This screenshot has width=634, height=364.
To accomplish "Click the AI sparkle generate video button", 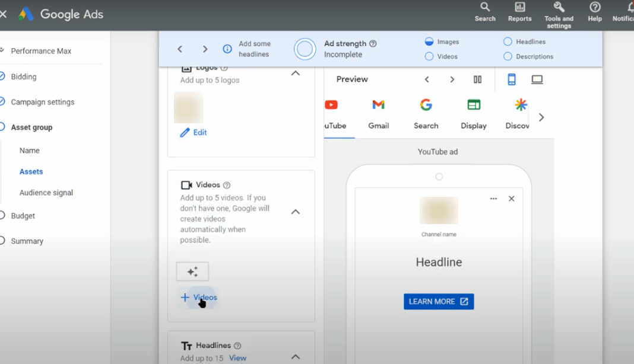I will 192,272.
